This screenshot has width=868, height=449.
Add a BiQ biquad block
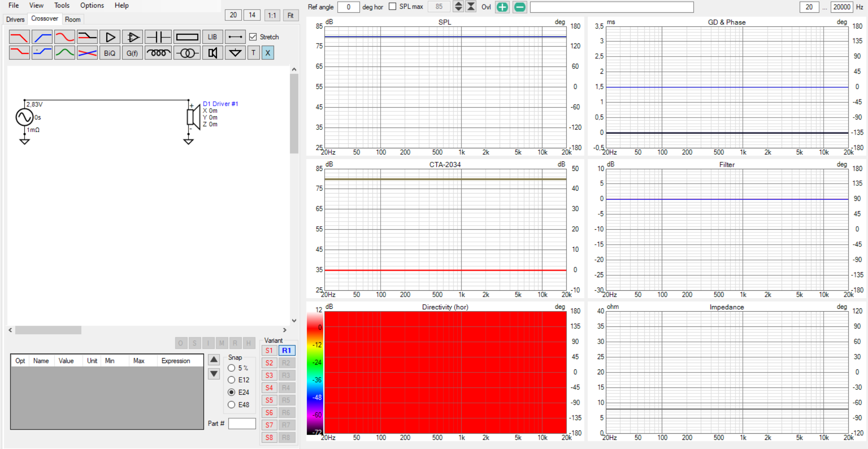[110, 53]
